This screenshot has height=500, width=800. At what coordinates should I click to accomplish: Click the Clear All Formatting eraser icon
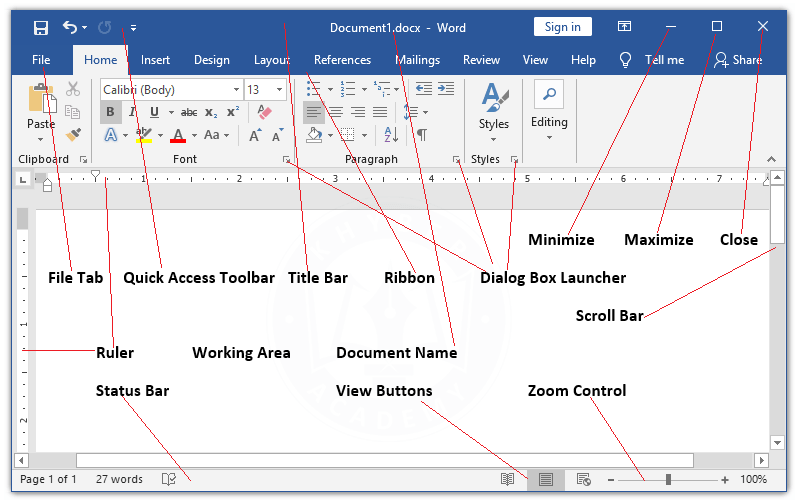click(265, 112)
